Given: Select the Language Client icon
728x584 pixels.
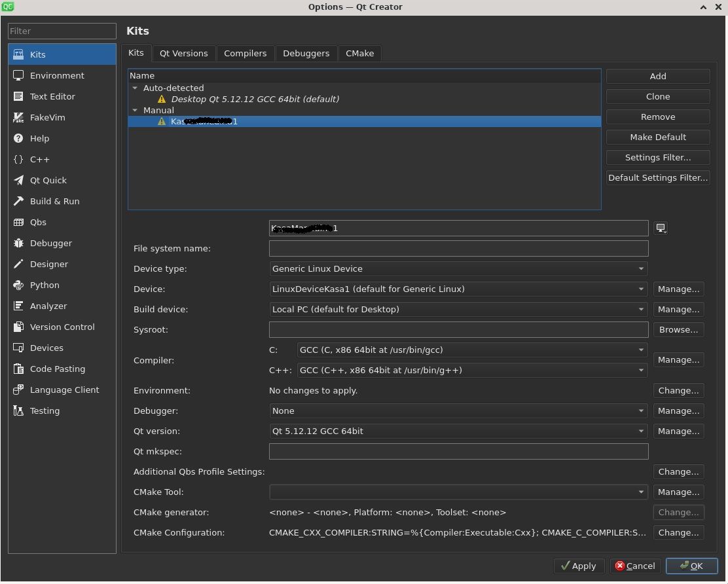Looking at the screenshot, I should (x=18, y=390).
